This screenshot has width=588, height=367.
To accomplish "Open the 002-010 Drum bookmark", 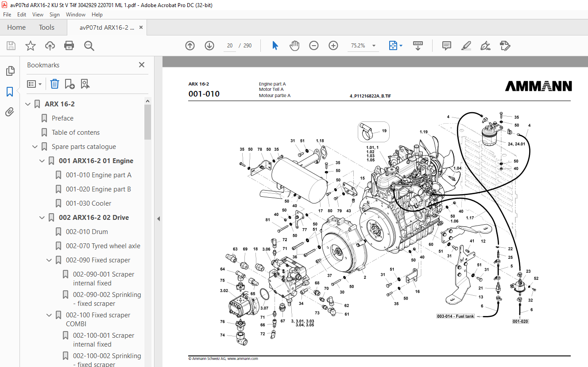I will [87, 232].
